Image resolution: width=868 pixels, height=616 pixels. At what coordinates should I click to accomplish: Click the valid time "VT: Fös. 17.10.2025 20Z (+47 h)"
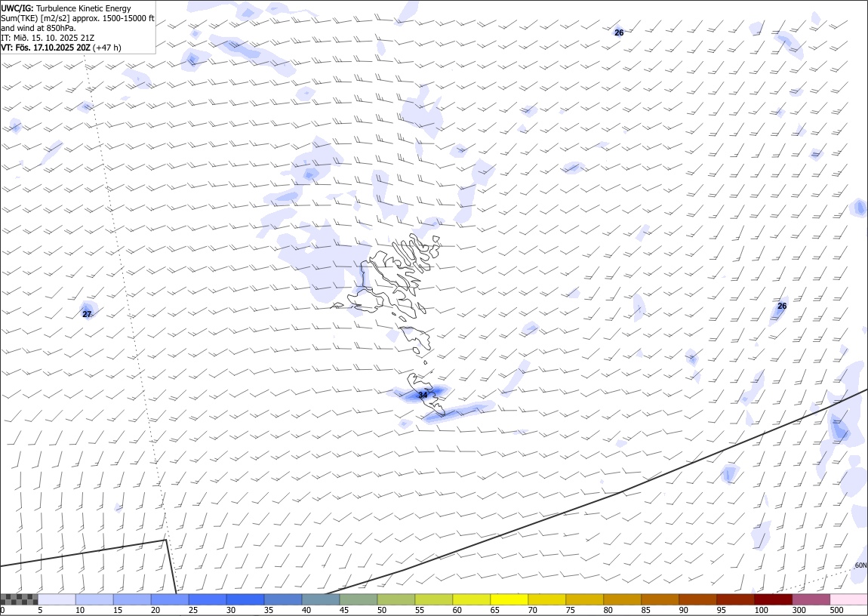click(x=61, y=48)
